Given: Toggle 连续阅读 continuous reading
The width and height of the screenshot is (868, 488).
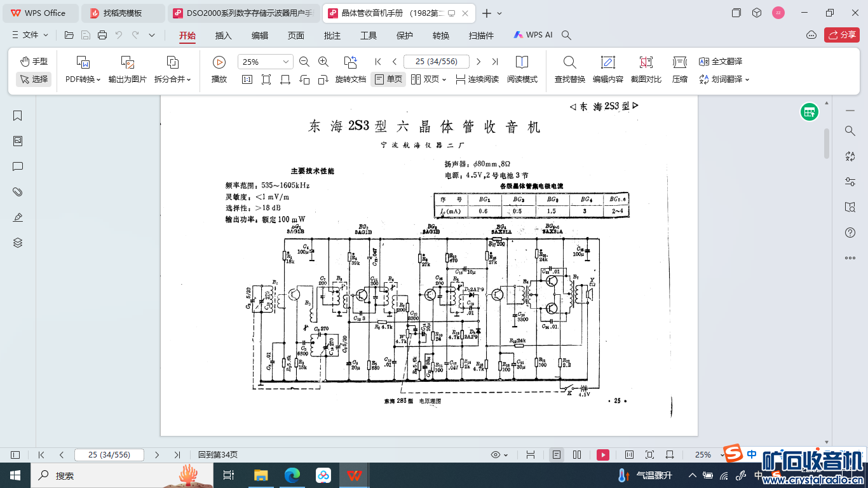Looking at the screenshot, I should [477, 79].
